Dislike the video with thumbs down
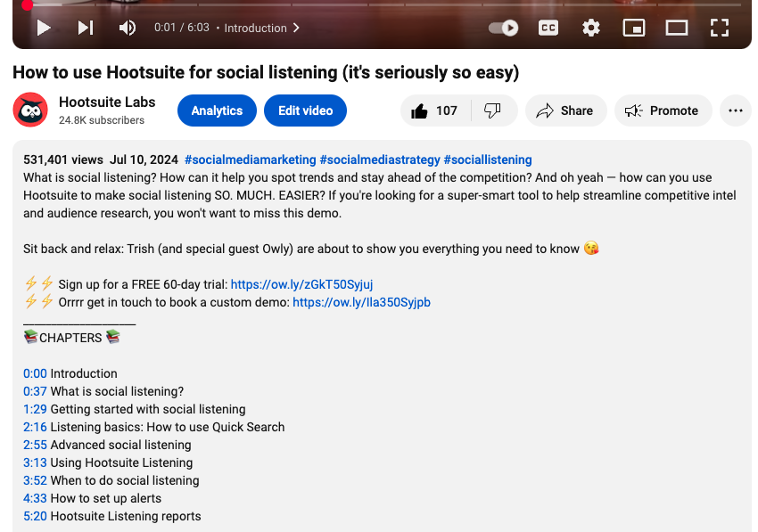 point(492,110)
